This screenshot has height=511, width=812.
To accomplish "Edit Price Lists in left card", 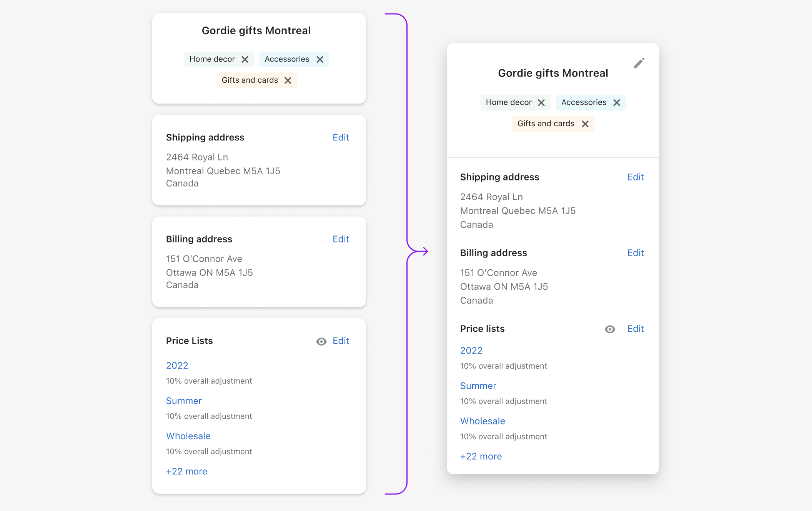I will tap(341, 341).
